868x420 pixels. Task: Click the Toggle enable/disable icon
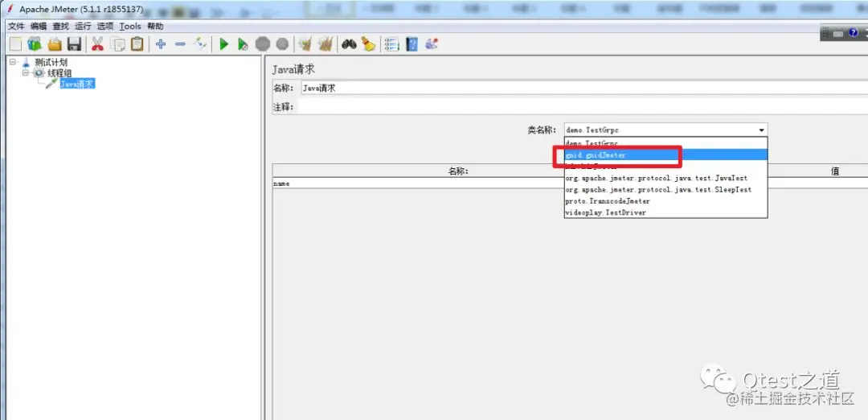click(199, 43)
